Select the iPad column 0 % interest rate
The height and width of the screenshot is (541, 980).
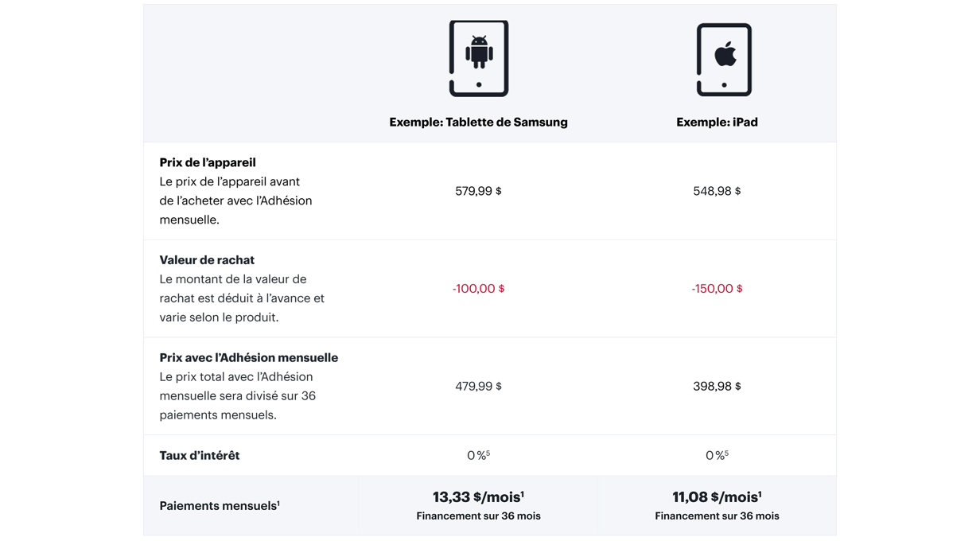click(x=717, y=455)
